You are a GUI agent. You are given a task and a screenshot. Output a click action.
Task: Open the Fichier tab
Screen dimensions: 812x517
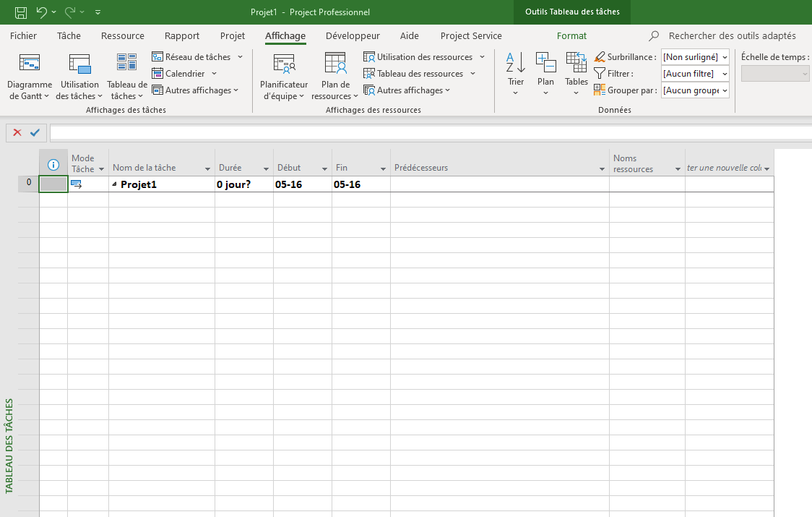[x=23, y=35]
